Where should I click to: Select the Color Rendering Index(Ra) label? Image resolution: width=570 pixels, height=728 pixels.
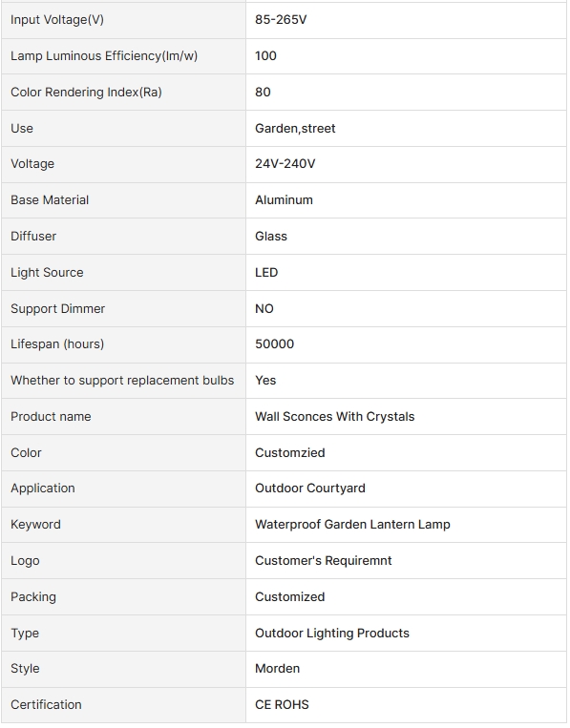tap(86, 93)
